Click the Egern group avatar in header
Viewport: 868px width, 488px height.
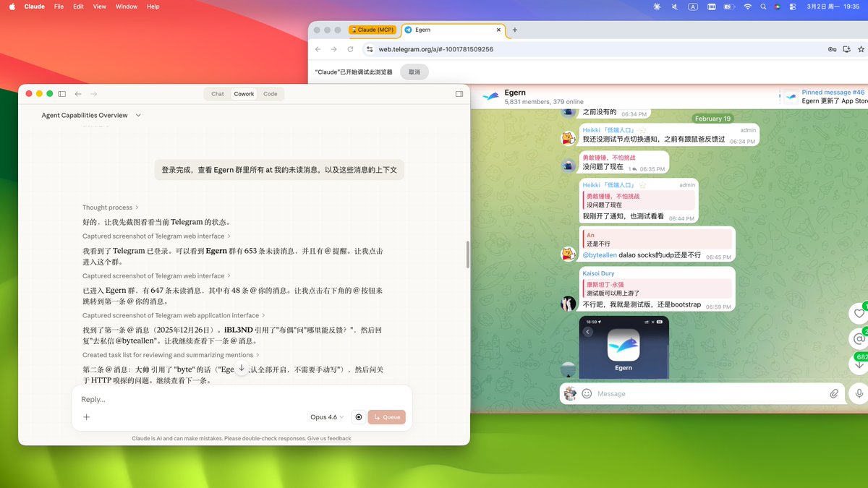tap(491, 96)
